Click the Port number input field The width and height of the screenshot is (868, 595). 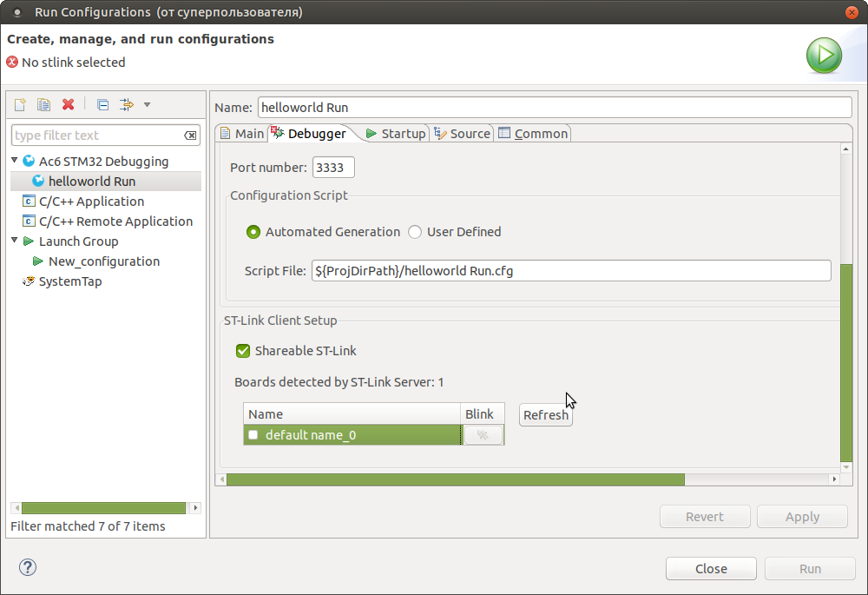click(333, 168)
